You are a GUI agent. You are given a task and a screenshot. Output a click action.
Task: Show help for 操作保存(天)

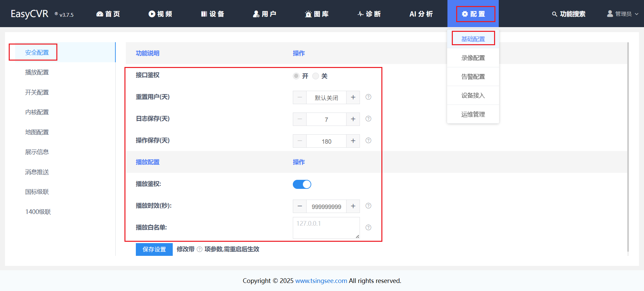[368, 140]
